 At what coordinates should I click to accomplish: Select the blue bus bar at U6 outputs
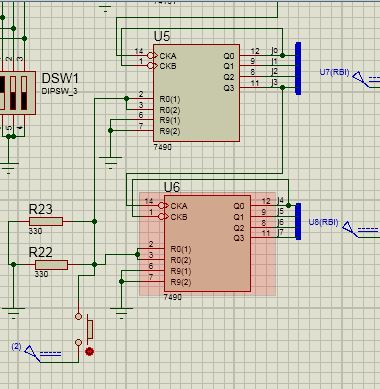pyautogui.click(x=298, y=221)
